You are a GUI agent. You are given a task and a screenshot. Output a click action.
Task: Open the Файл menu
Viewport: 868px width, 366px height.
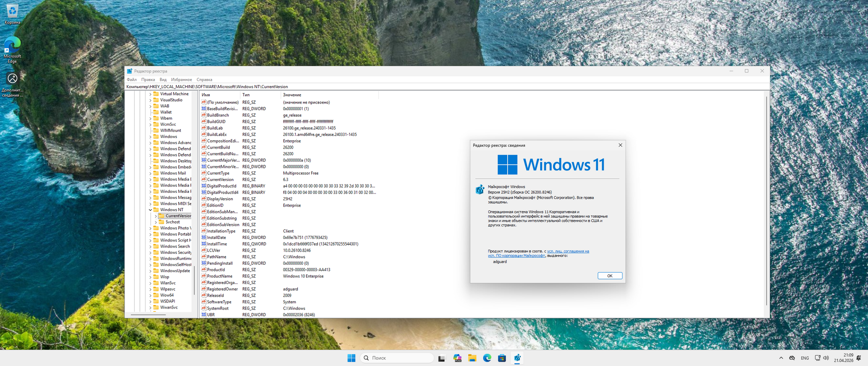132,80
